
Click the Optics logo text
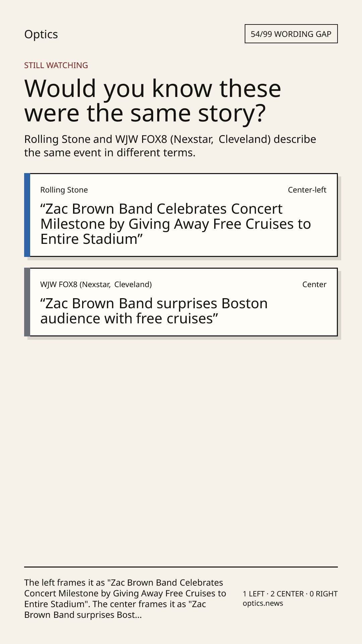click(x=41, y=34)
